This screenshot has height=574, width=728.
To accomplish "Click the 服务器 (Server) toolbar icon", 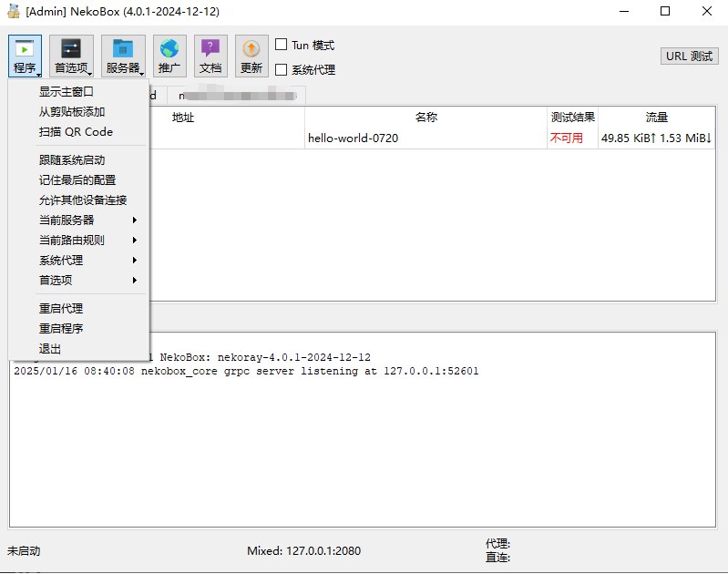I will click(123, 56).
